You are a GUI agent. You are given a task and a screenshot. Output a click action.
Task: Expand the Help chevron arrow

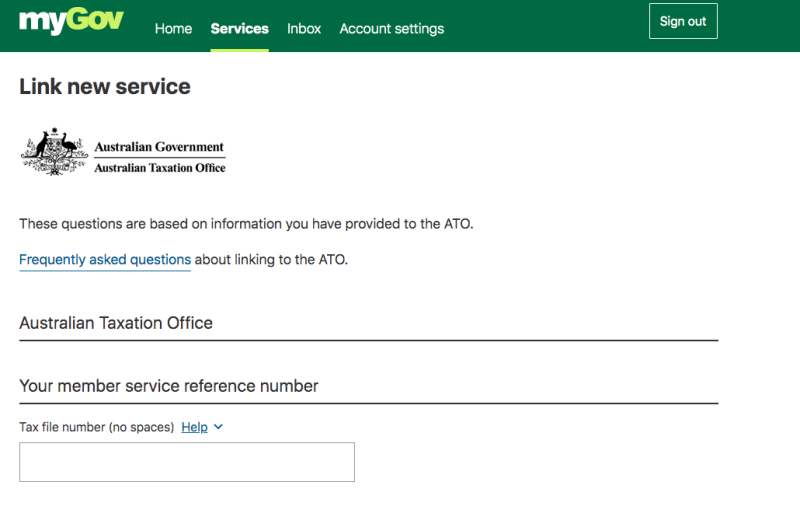coord(219,427)
